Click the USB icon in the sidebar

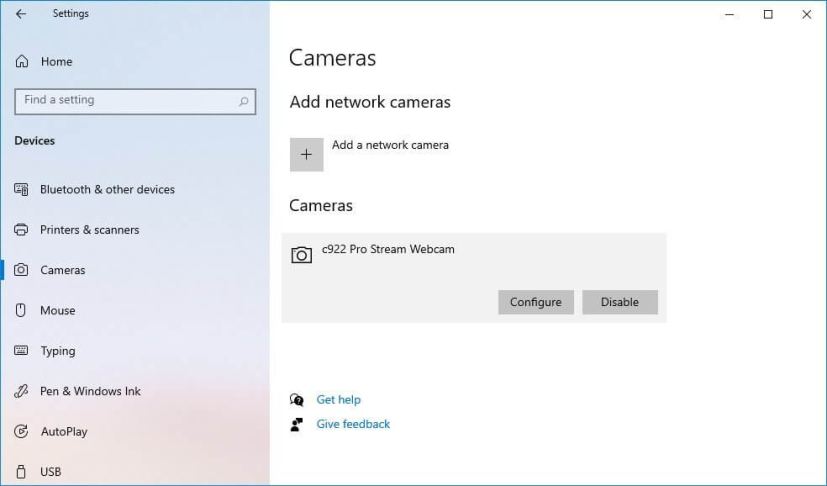pyautogui.click(x=21, y=471)
